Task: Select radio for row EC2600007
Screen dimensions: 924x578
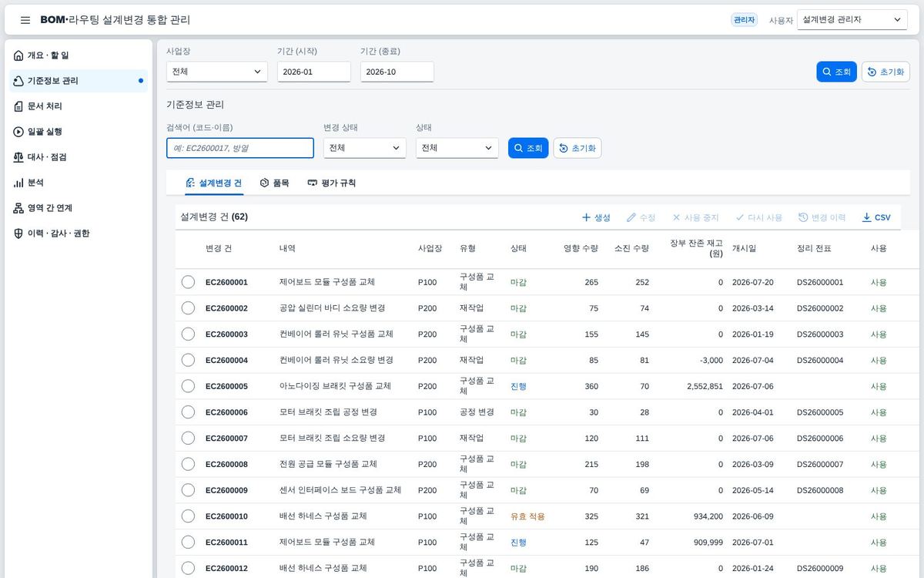Action: coord(188,438)
